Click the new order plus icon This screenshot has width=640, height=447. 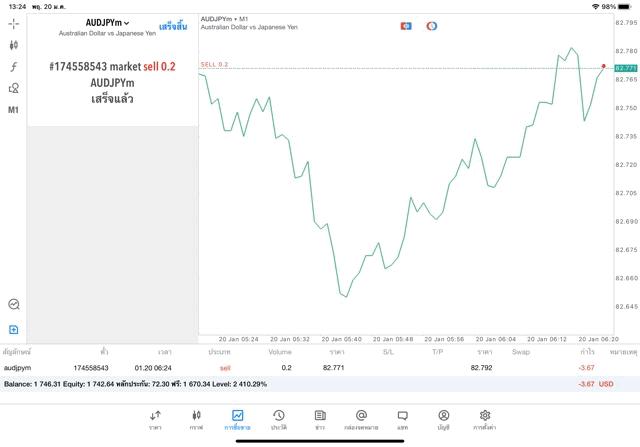tap(13, 329)
